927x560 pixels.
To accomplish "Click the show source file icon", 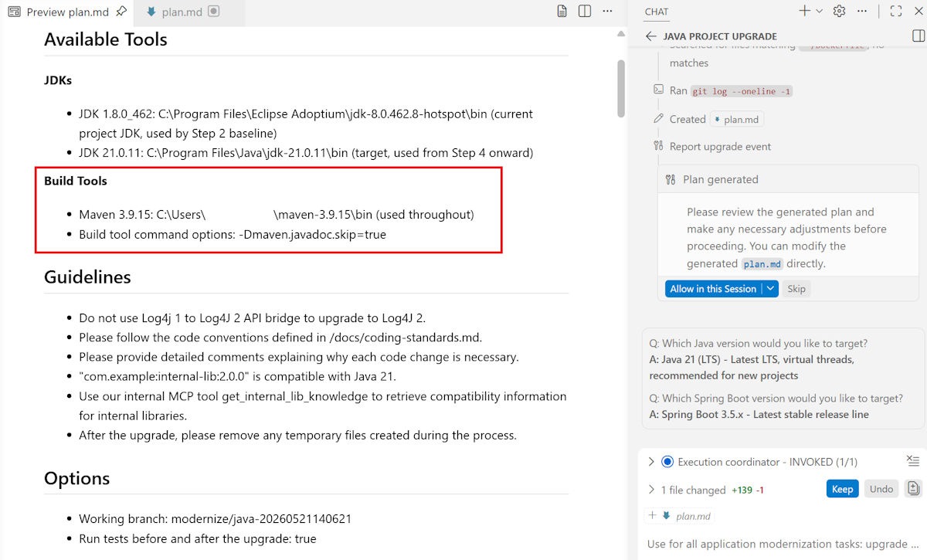I will (562, 12).
